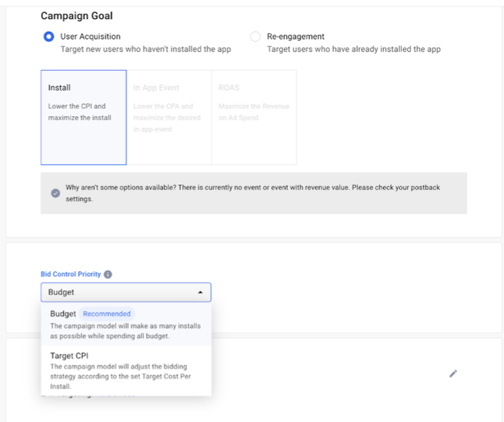
Task: Click the Campaign Goal heading
Action: (77, 16)
